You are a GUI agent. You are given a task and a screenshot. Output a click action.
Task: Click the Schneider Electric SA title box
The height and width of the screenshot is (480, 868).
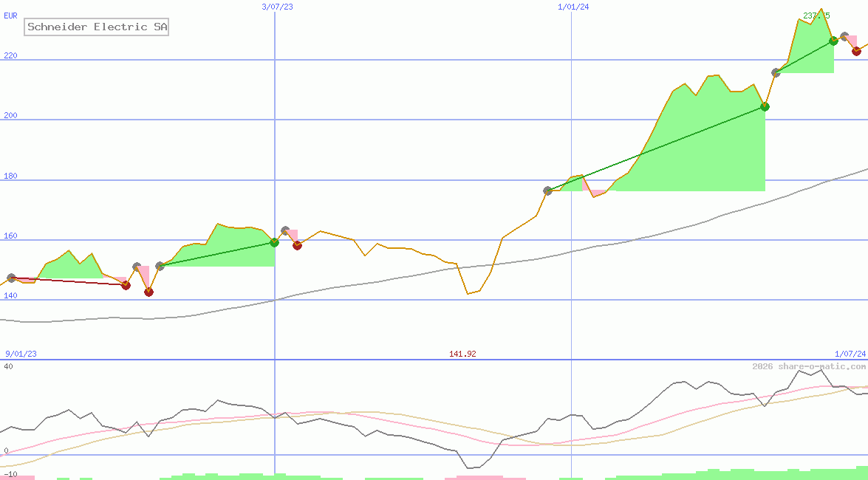click(97, 27)
